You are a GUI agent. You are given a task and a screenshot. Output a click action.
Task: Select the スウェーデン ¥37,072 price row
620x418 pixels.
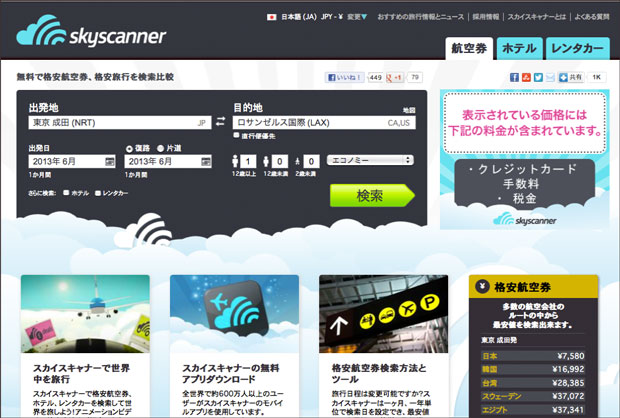[533, 396]
